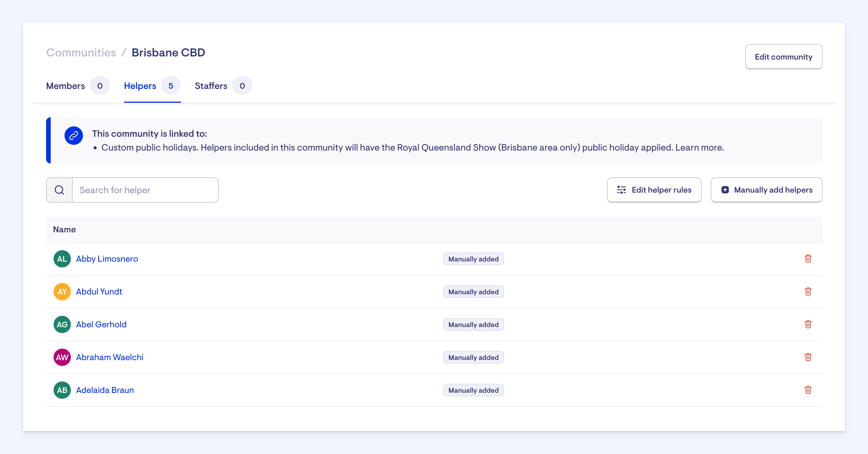Delete Abraham Waelchi from helpers

tap(808, 357)
